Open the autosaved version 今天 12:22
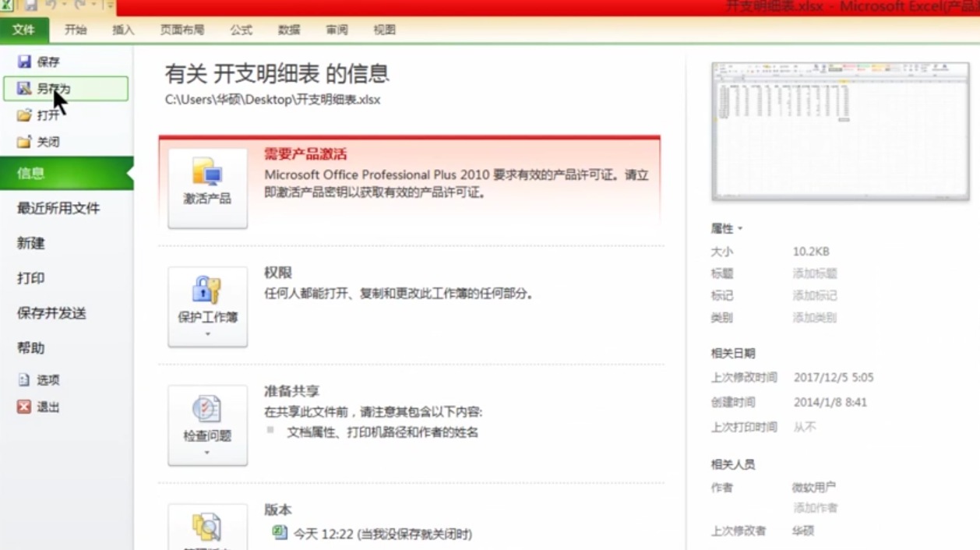Viewport: 980px width, 550px height. pyautogui.click(x=372, y=534)
